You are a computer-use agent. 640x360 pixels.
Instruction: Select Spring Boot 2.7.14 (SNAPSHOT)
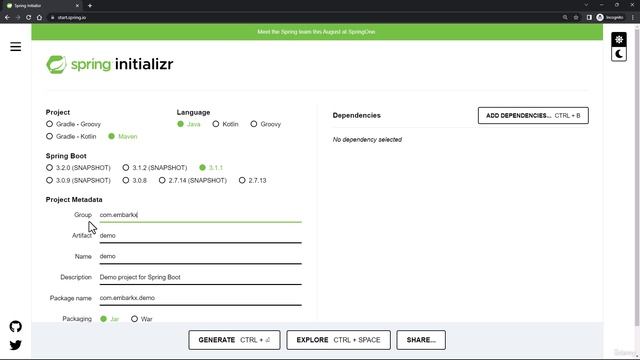pyautogui.click(x=193, y=180)
